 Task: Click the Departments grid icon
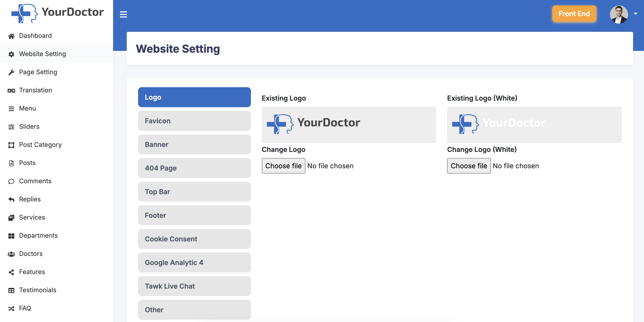pos(11,236)
